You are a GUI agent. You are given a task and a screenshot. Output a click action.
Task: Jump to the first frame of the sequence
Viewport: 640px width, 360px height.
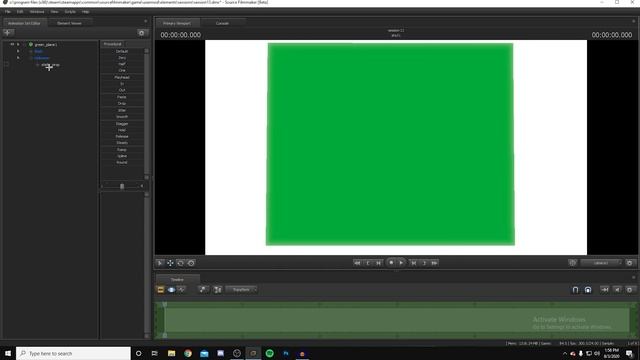[357, 263]
